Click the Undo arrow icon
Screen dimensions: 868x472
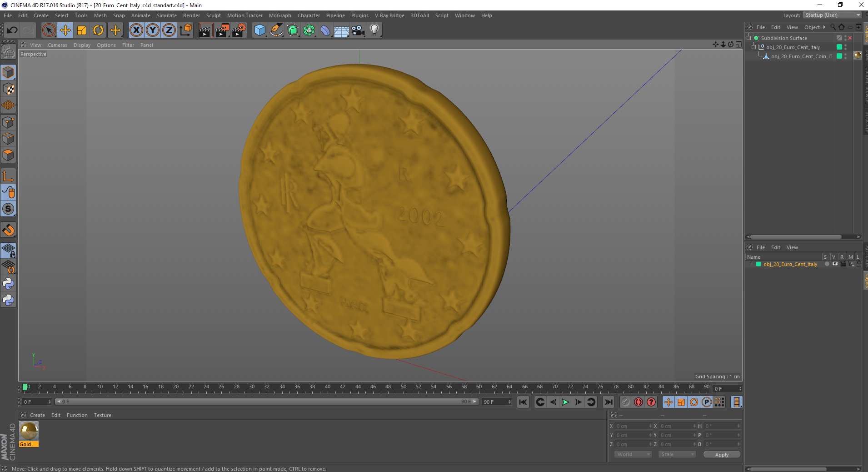(12, 30)
